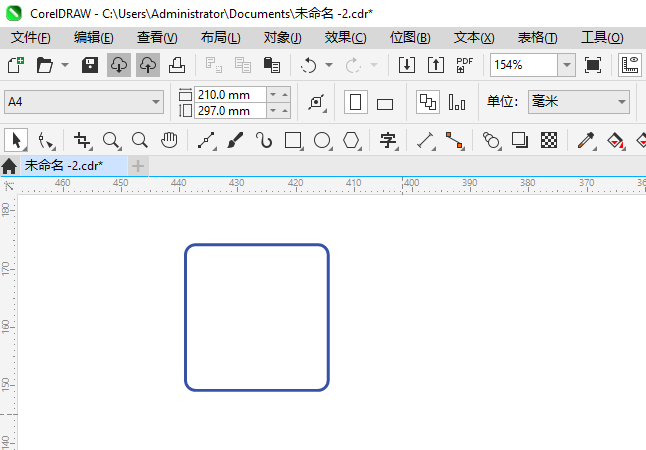Open the 效果(C) menu
646x450 pixels.
pos(345,38)
